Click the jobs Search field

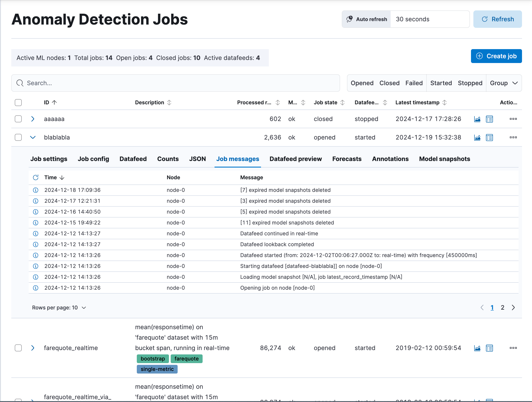pyautogui.click(x=176, y=83)
